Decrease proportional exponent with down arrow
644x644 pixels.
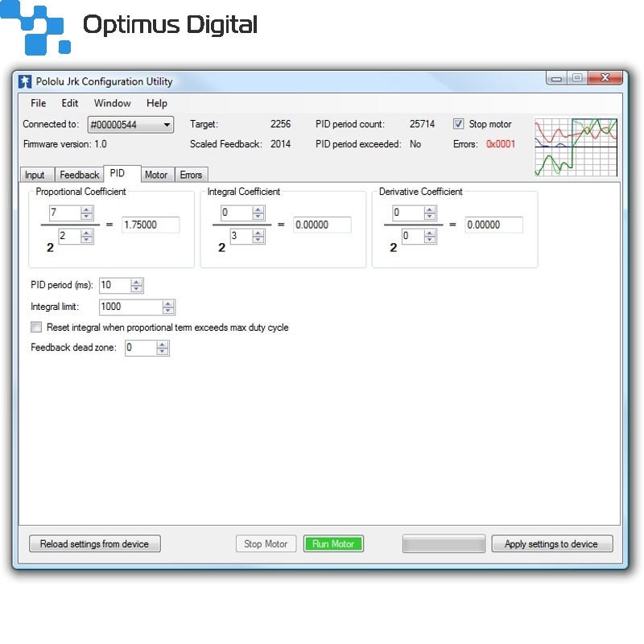(87, 240)
